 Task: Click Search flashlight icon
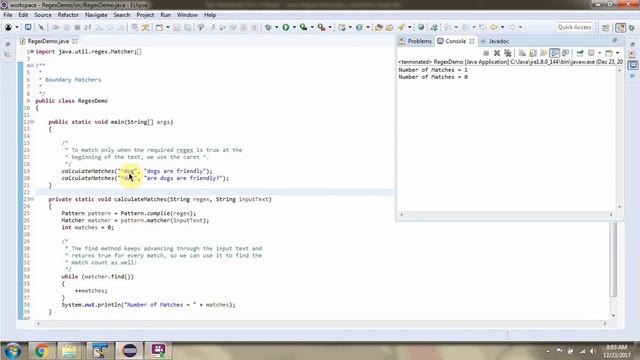coord(401,27)
